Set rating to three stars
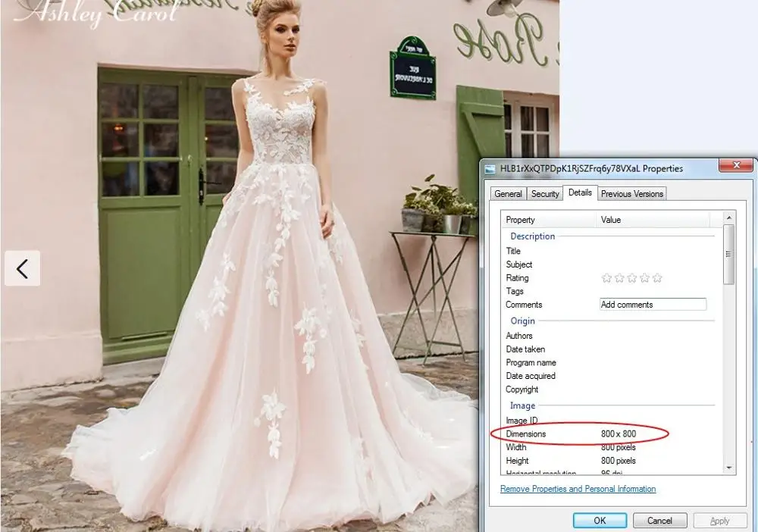The height and width of the screenshot is (532, 758). pos(631,278)
